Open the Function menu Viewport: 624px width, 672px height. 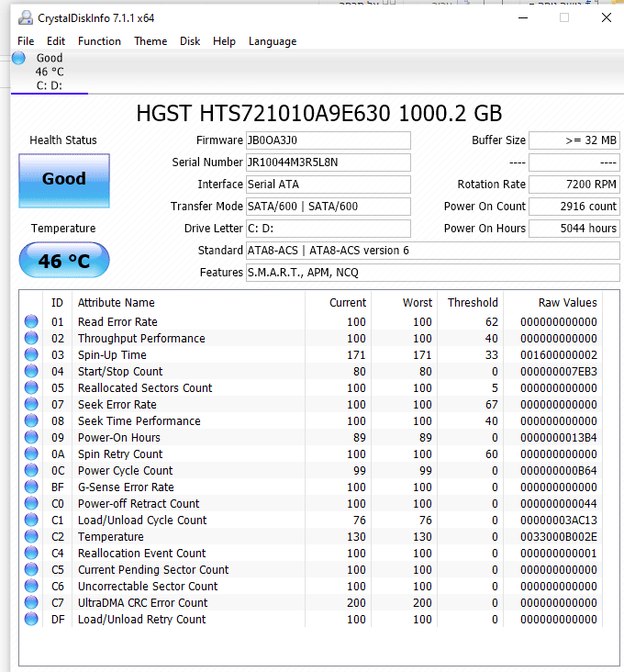click(99, 41)
